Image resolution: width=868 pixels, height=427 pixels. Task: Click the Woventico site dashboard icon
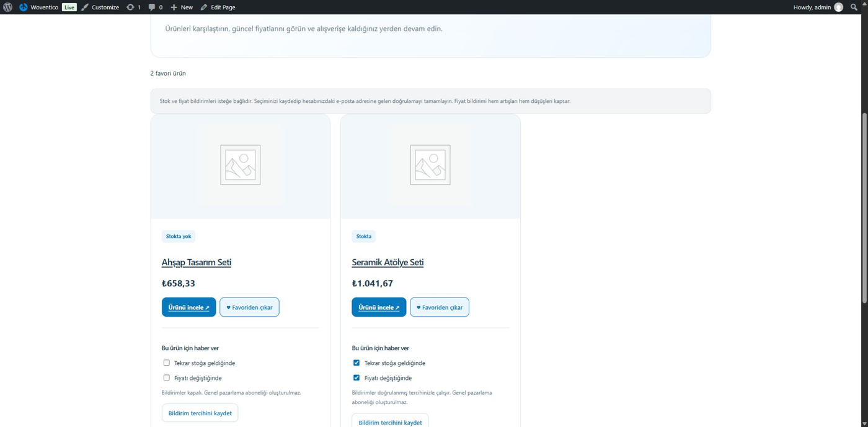click(24, 7)
